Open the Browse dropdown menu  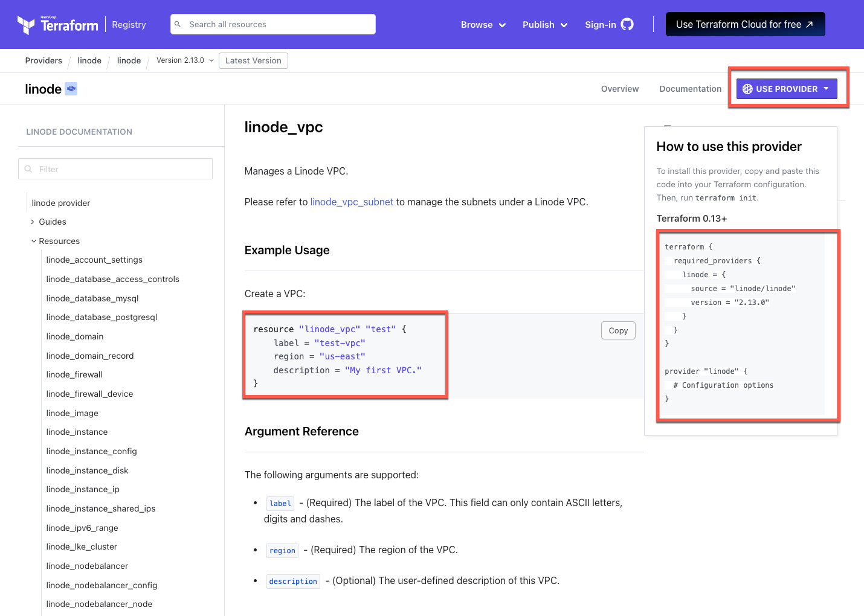(483, 25)
